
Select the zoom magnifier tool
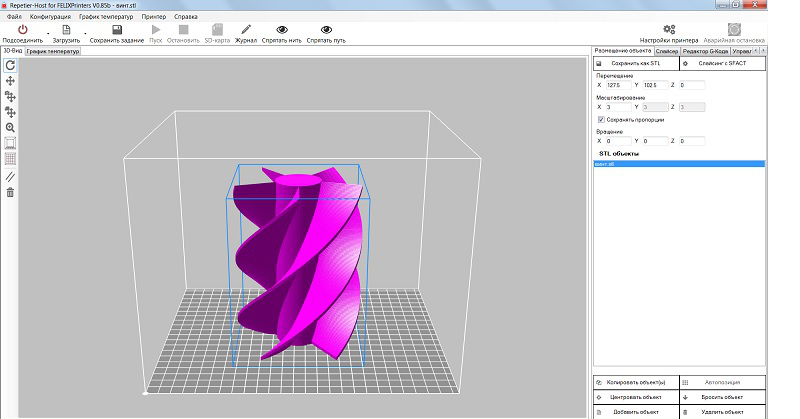click(x=10, y=128)
